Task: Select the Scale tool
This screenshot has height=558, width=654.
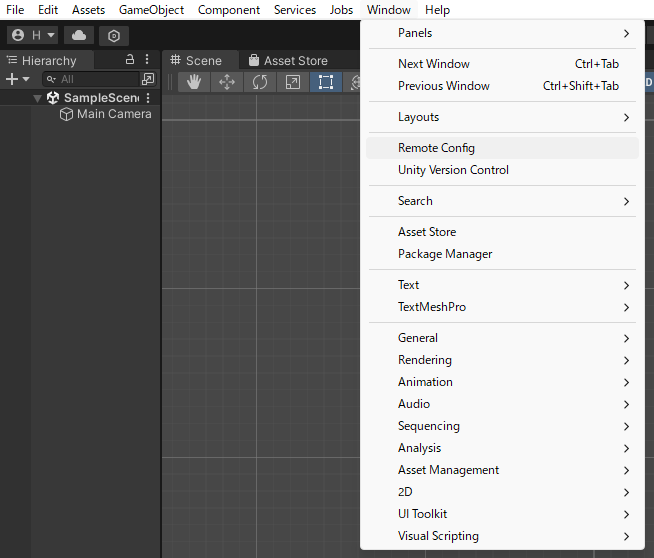Action: 293,82
